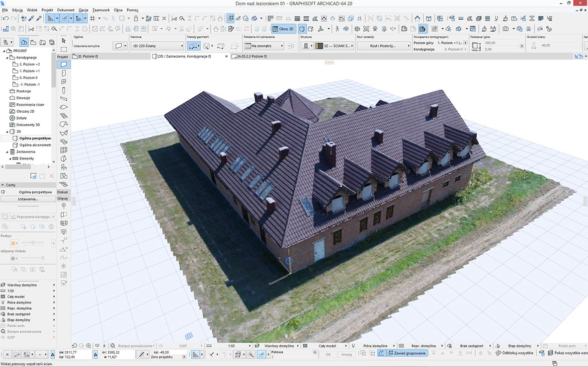Collapse the Kondygnacje tree node
Image resolution: width=588 pixels, height=367 pixels.
7,58
